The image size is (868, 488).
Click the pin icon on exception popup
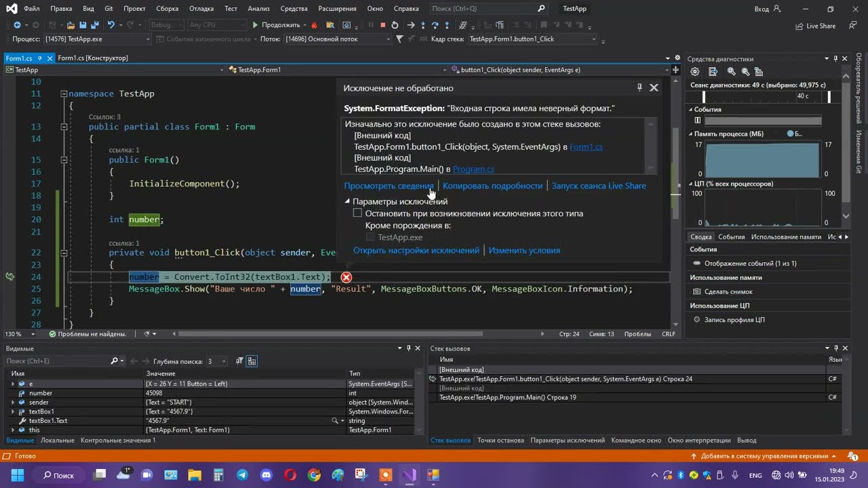639,87
